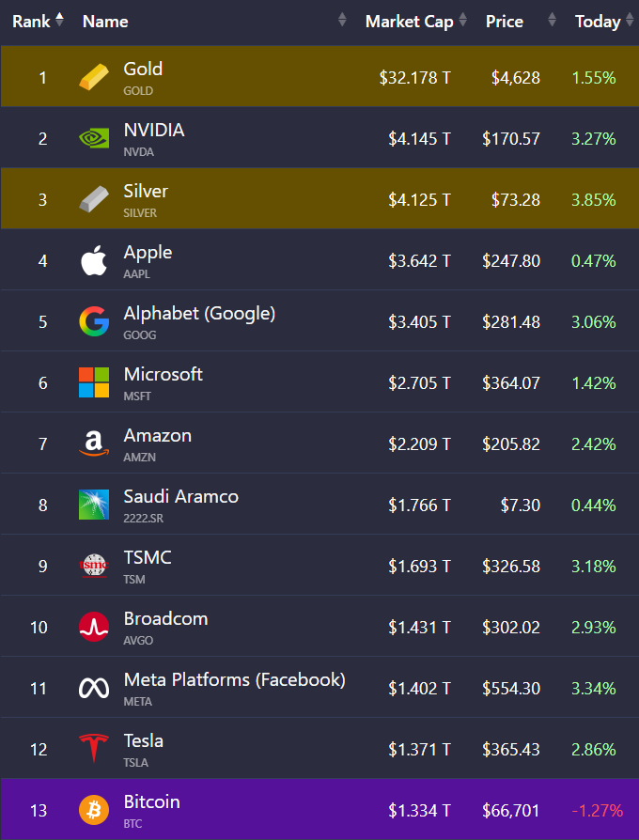Open the Apple company link

[x=148, y=253]
